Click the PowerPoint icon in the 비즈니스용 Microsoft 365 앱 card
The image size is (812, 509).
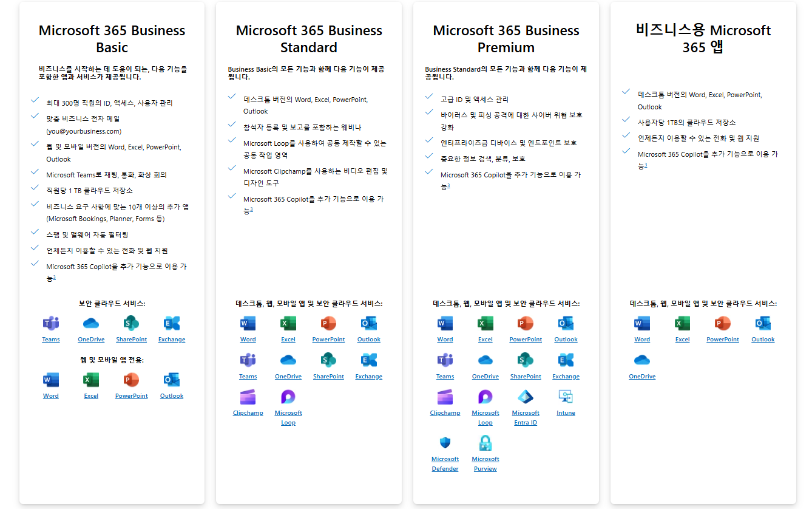pos(723,323)
